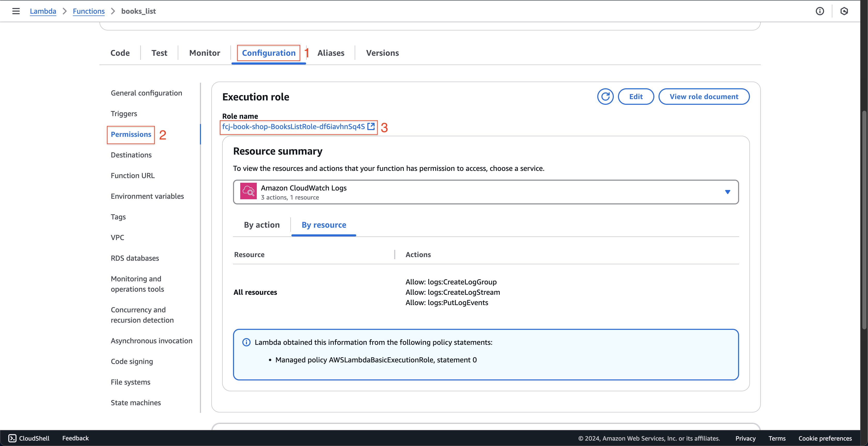
Task: Open the Amazon CloudWatch Logs service selector
Action: 486,192
